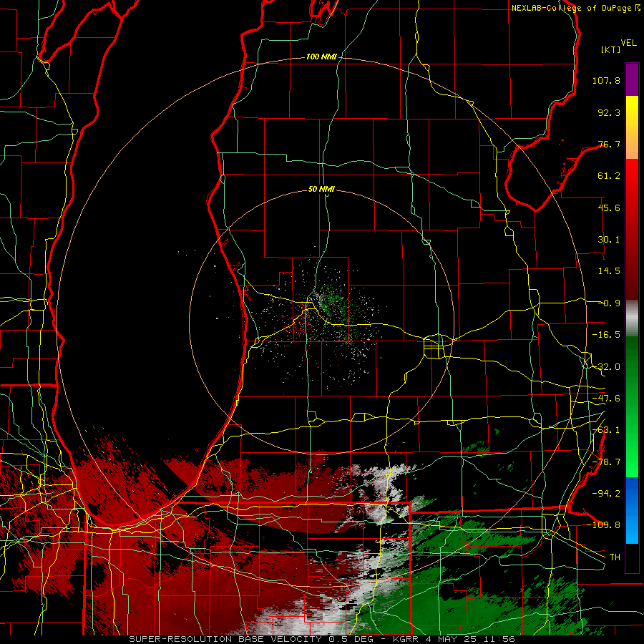The height and width of the screenshot is (644, 644).
Task: Click the 76.7 velocity scale value
Action: point(609,144)
